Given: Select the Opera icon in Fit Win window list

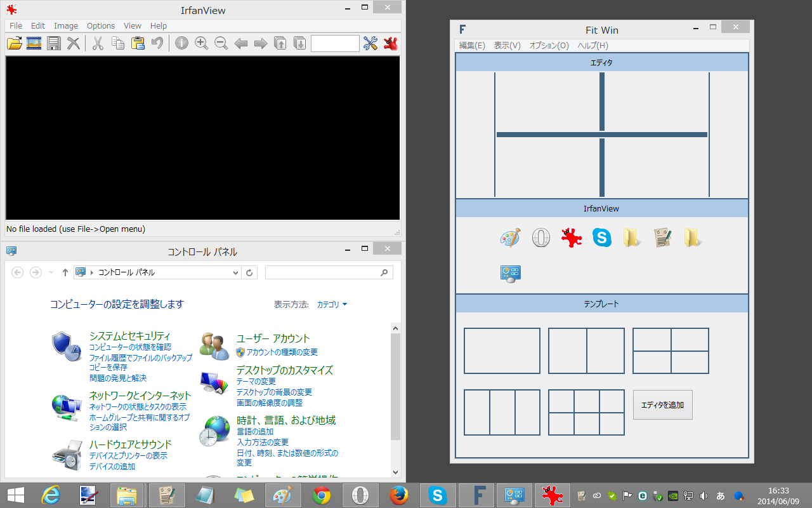Looking at the screenshot, I should coord(541,238).
